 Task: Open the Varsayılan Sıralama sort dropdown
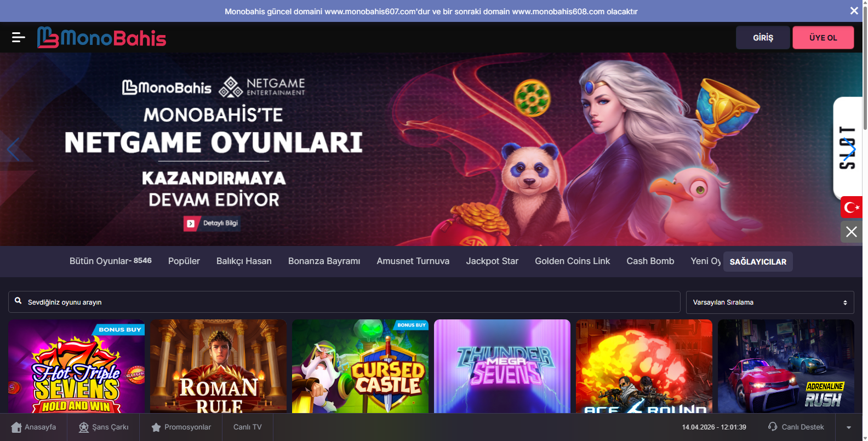[770, 302]
